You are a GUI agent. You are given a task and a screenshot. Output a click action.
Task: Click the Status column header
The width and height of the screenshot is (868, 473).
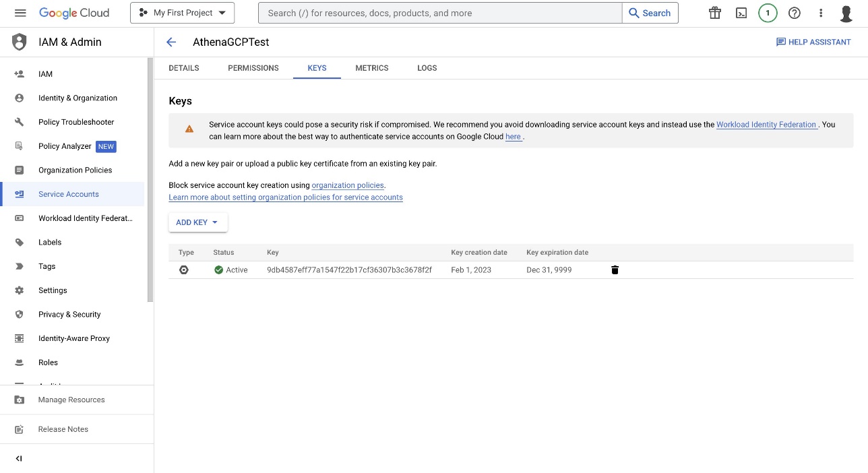224,253
